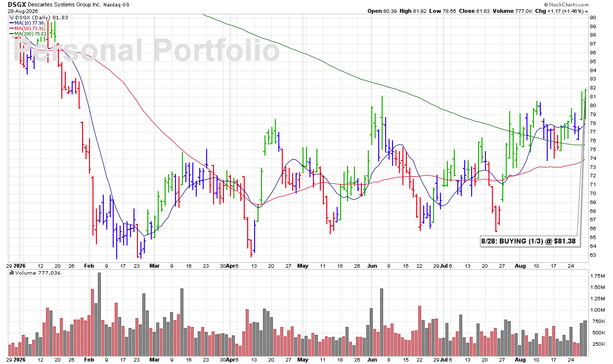
Task: Click the High 81.92 value
Action: click(x=414, y=11)
